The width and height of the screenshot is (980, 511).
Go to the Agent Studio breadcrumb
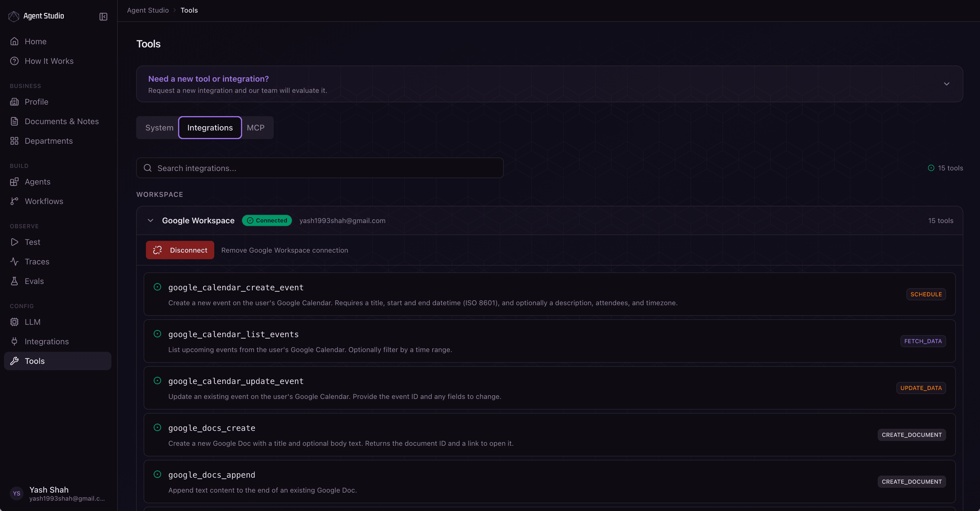point(148,10)
